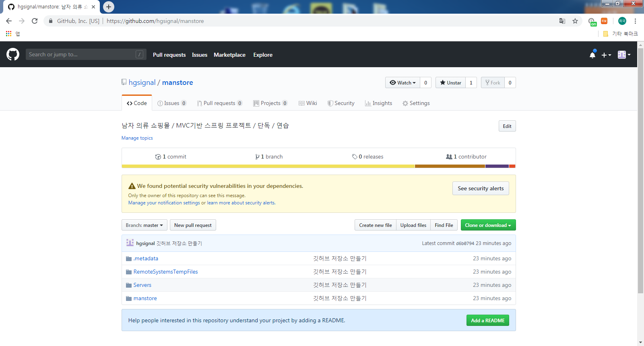Go back with browser back arrow
This screenshot has width=644, height=346.
click(9, 21)
